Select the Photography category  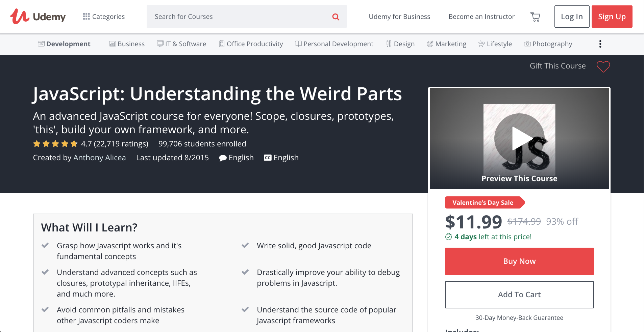point(548,44)
